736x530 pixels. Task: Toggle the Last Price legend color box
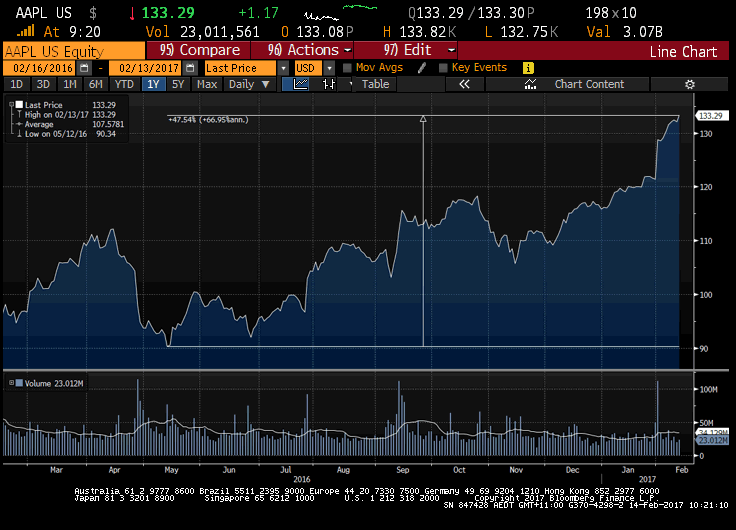[19, 105]
